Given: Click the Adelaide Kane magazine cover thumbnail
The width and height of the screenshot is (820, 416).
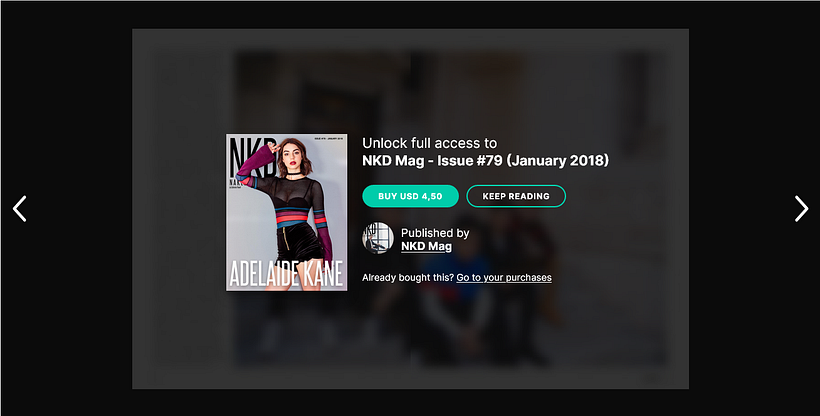Looking at the screenshot, I should pyautogui.click(x=287, y=212).
